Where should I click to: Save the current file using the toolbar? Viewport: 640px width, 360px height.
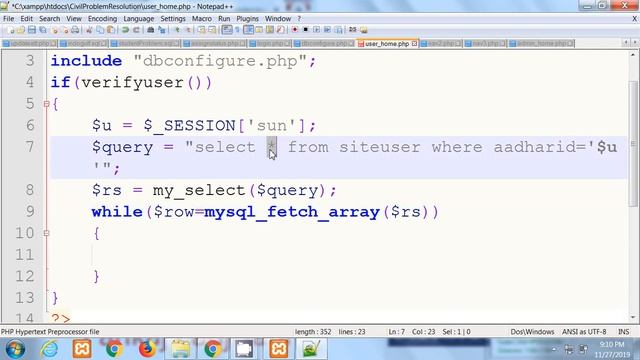[31, 30]
